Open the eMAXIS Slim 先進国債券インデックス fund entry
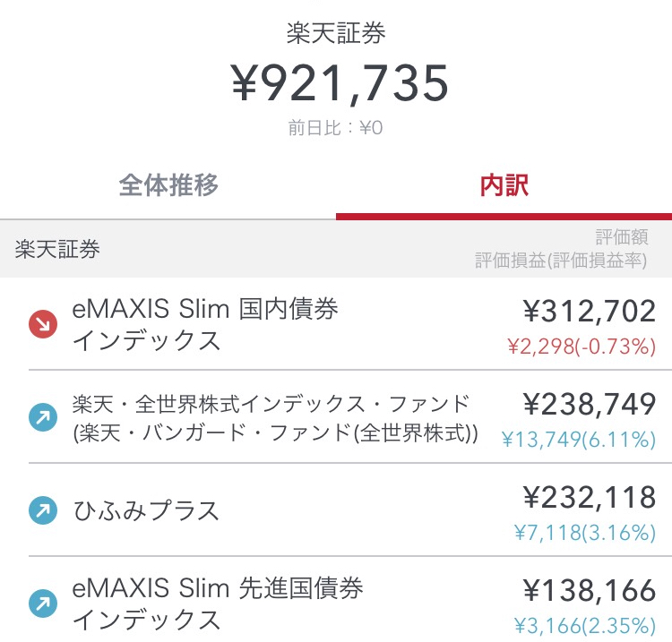672x642 pixels. [336, 600]
